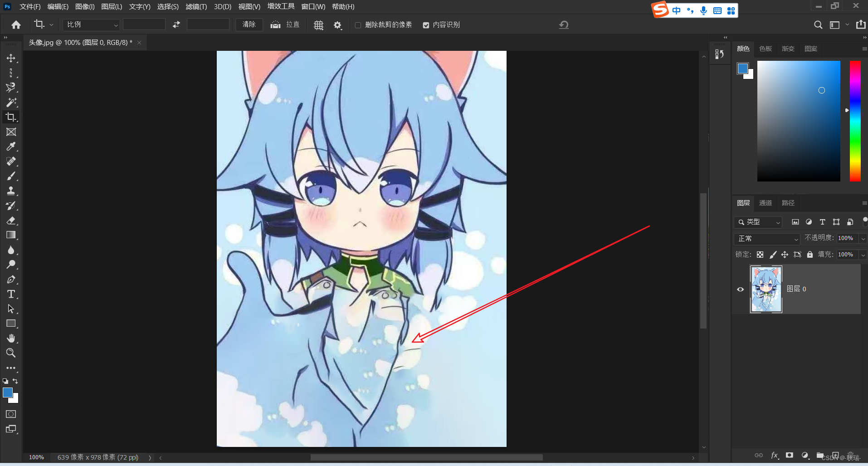Select the Hand tool
868x466 pixels.
point(11,338)
